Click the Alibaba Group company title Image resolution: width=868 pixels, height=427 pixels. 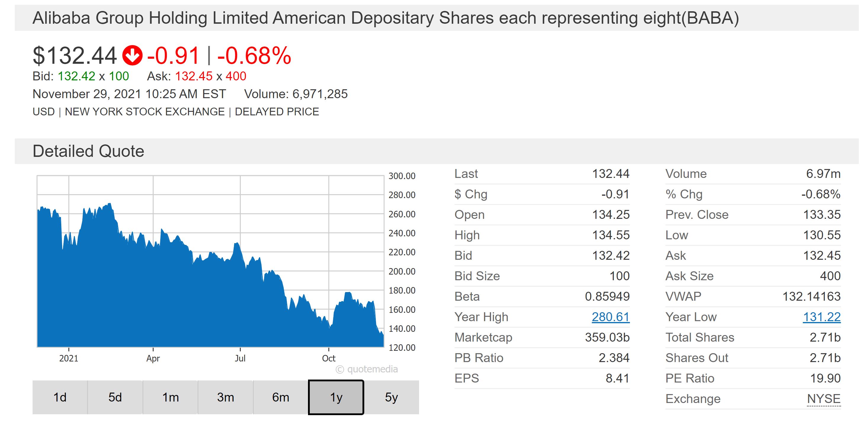[x=386, y=18]
